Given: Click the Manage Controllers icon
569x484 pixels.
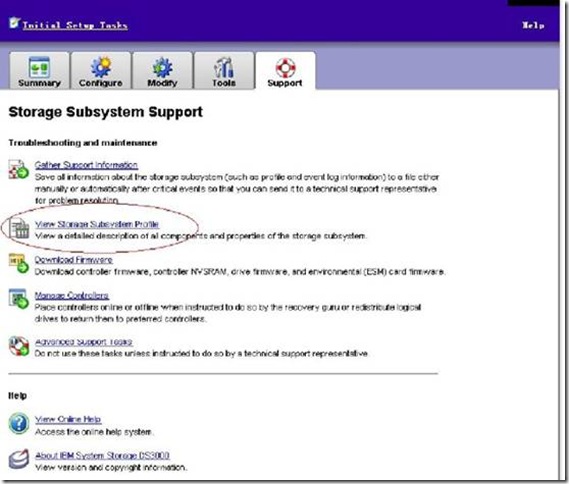Looking at the screenshot, I should tap(19, 299).
